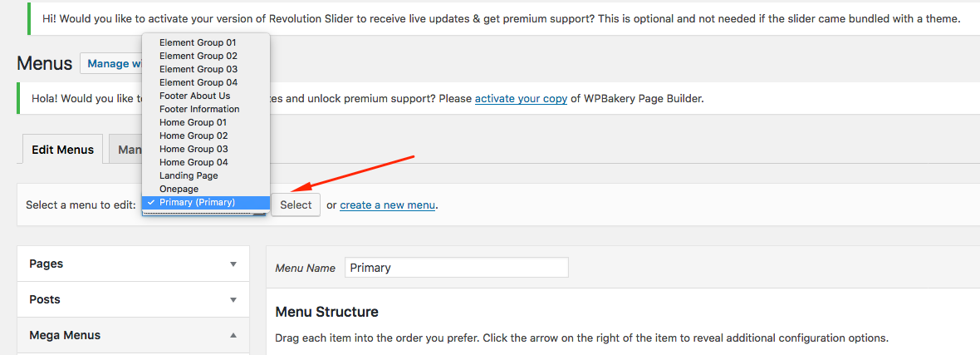Pick Home Group 04 from dropdown

click(x=206, y=162)
